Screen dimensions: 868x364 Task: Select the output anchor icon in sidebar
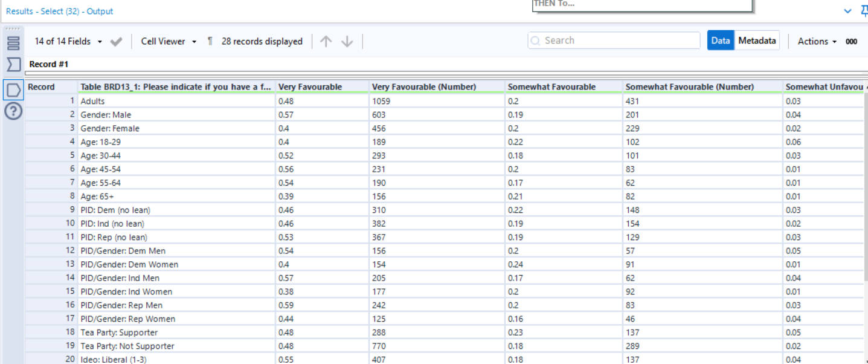[13, 90]
